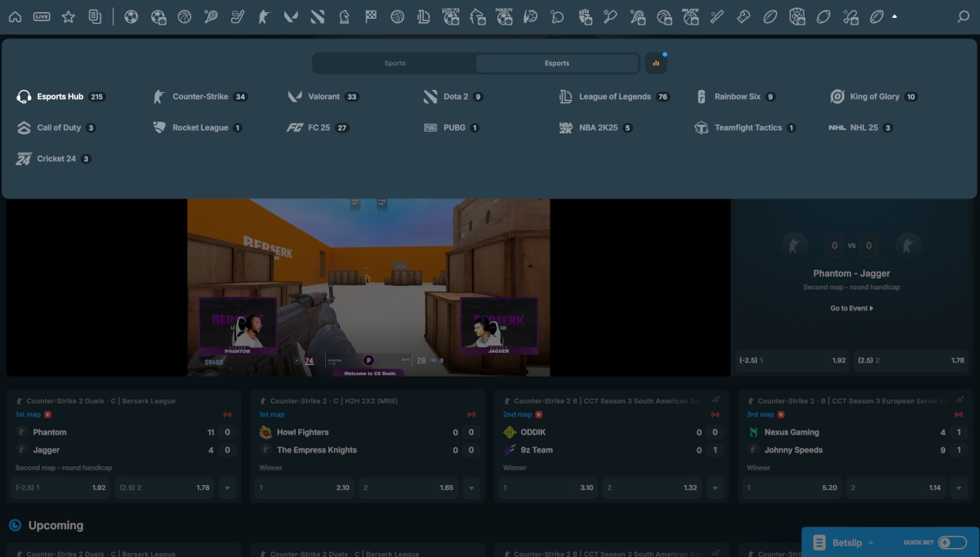The height and width of the screenshot is (557, 980).
Task: Collapse the sports icon bar with the up caret
Action: [896, 15]
